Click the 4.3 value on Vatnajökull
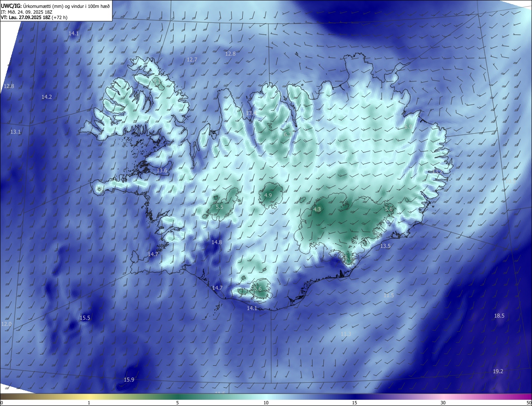Screen dimensions: 532x406 [x=317, y=209]
